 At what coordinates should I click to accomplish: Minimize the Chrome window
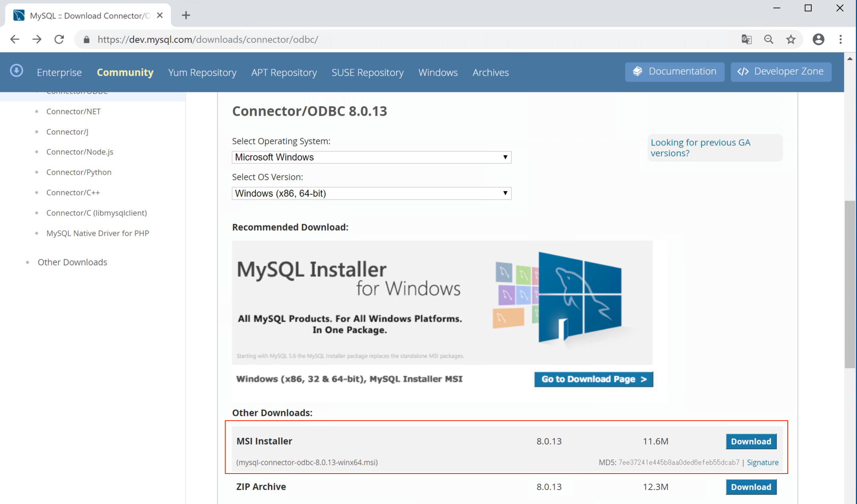[777, 8]
